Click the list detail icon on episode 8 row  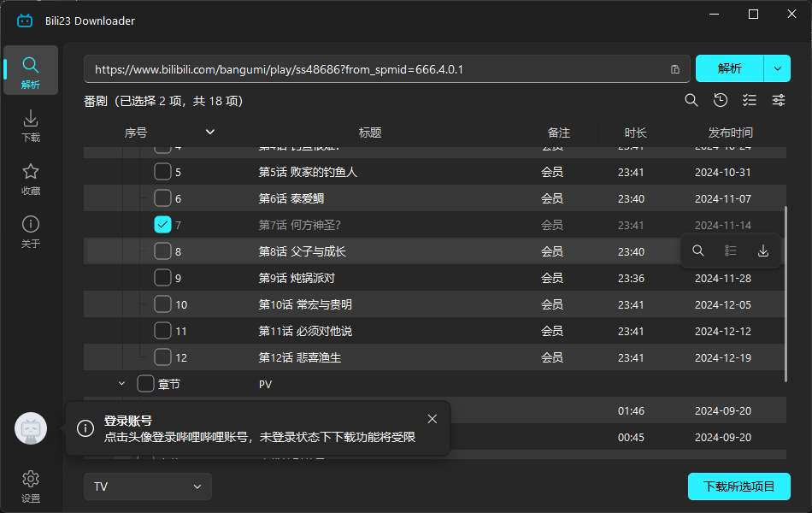(x=731, y=251)
